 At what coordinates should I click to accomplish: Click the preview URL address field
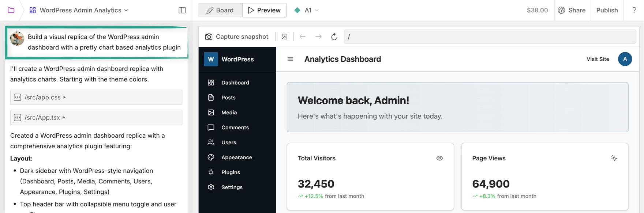pyautogui.click(x=490, y=37)
